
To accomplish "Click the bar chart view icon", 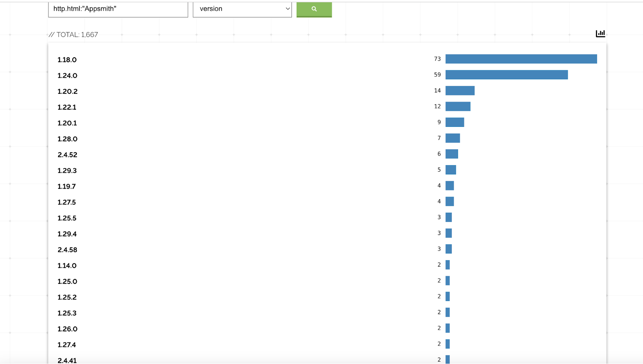I will coord(600,33).
